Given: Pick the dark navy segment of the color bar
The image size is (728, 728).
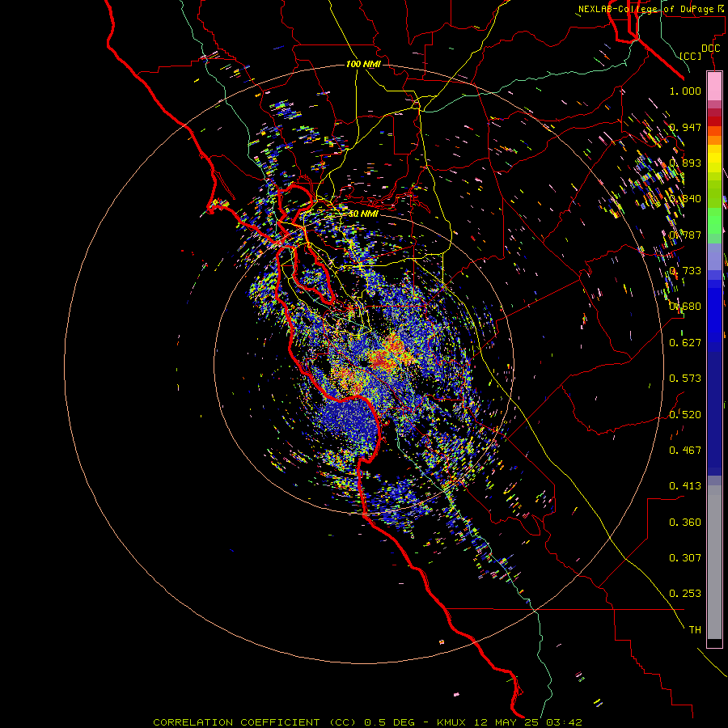Looking at the screenshot, I should click(x=714, y=413).
